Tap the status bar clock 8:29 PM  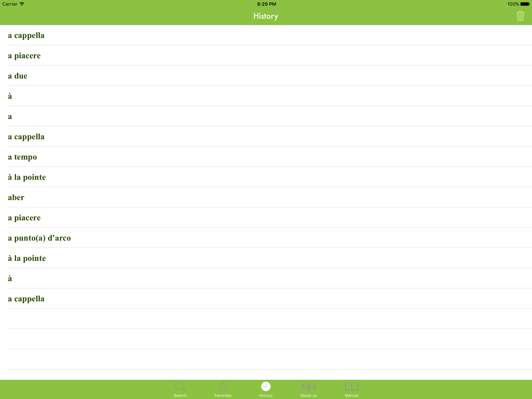tap(266, 4)
